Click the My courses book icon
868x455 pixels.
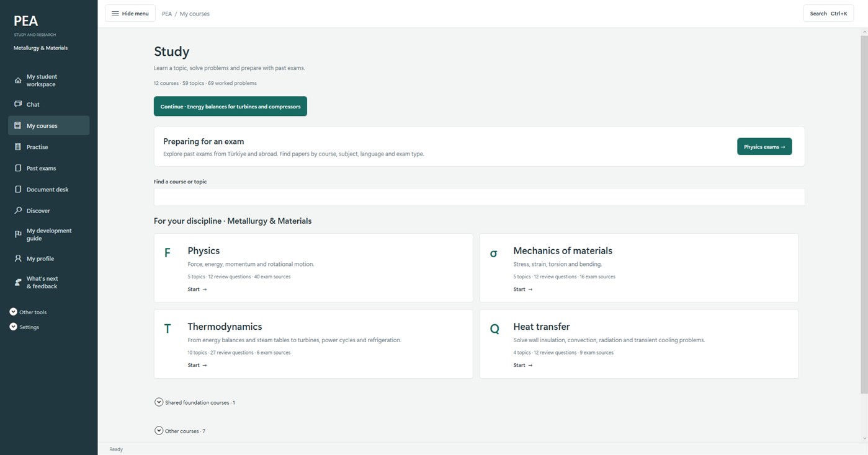point(18,126)
